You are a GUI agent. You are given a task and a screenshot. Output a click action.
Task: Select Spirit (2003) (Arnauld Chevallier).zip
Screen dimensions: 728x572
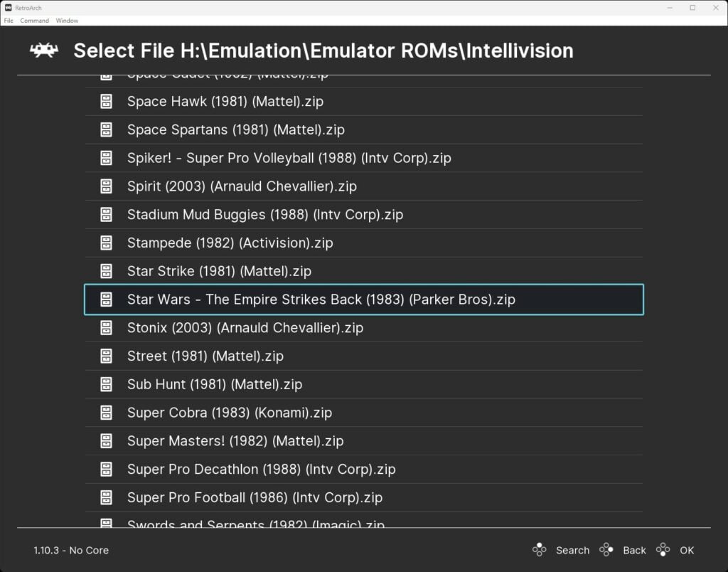point(364,186)
